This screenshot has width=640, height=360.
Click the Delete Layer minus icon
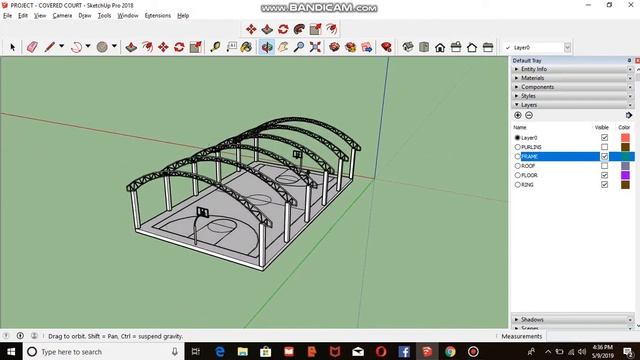529,115
